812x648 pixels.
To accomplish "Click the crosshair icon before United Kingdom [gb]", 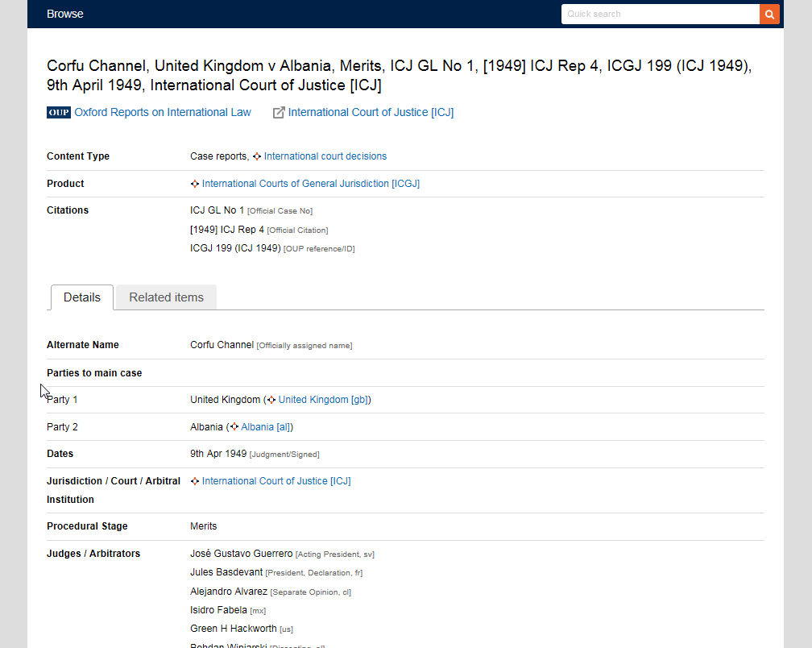I will (271, 400).
